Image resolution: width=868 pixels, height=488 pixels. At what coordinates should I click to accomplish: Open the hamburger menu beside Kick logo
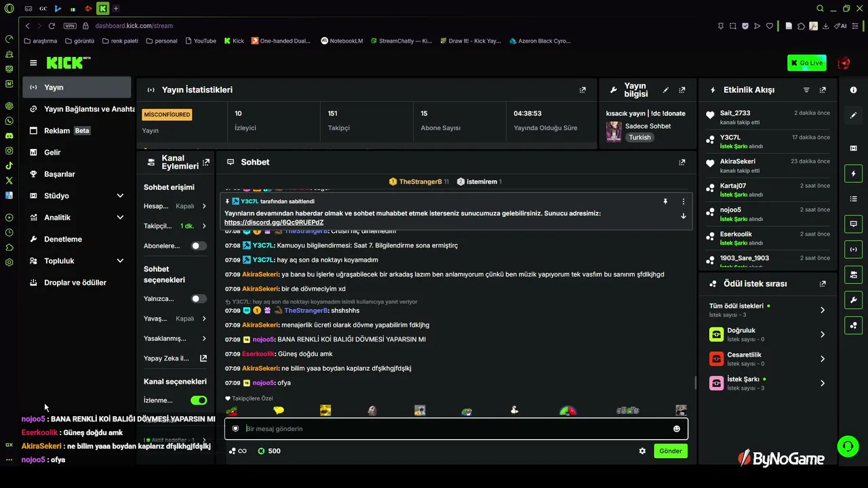click(33, 63)
